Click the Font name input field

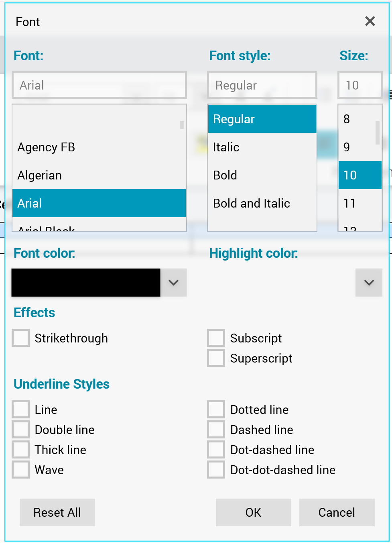(99, 85)
